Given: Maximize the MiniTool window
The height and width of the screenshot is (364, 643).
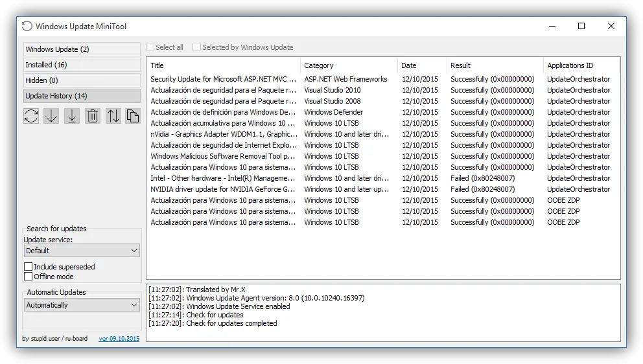Looking at the screenshot, I should tap(581, 27).
